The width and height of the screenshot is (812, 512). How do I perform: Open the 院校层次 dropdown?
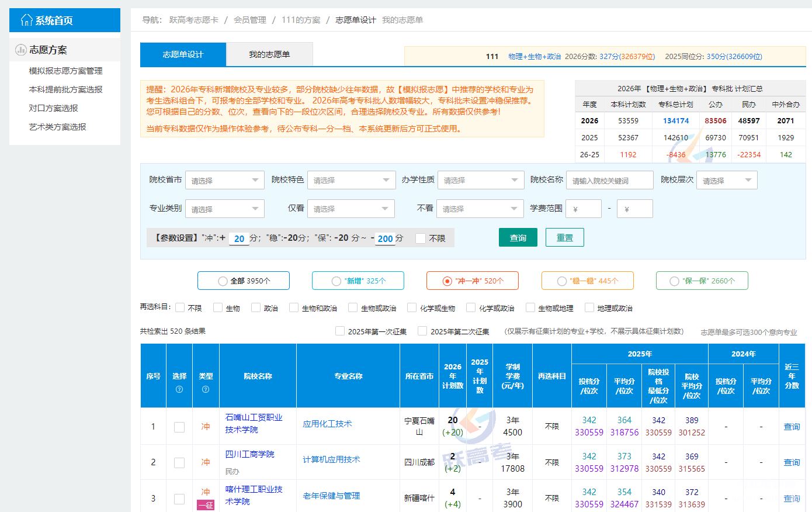727,180
